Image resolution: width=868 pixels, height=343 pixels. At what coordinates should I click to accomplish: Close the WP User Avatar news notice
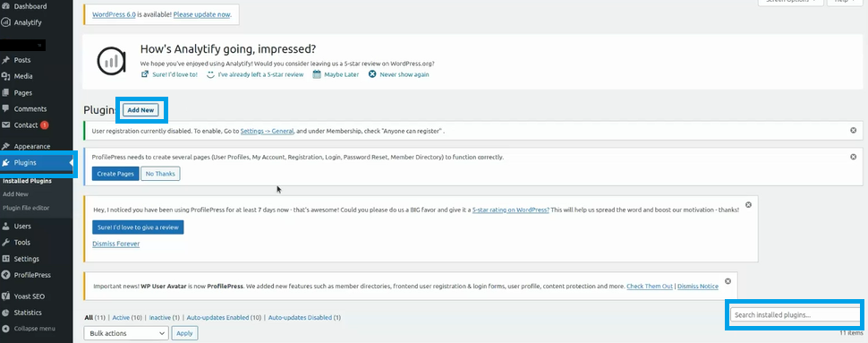[728, 281]
